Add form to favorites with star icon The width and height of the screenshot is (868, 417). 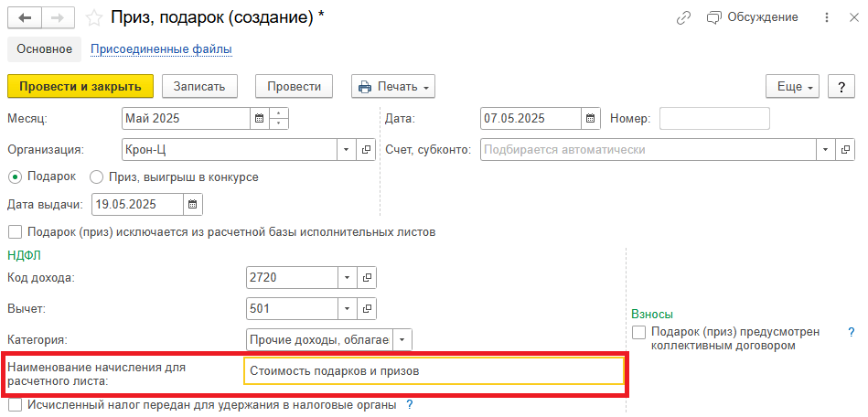point(94,17)
